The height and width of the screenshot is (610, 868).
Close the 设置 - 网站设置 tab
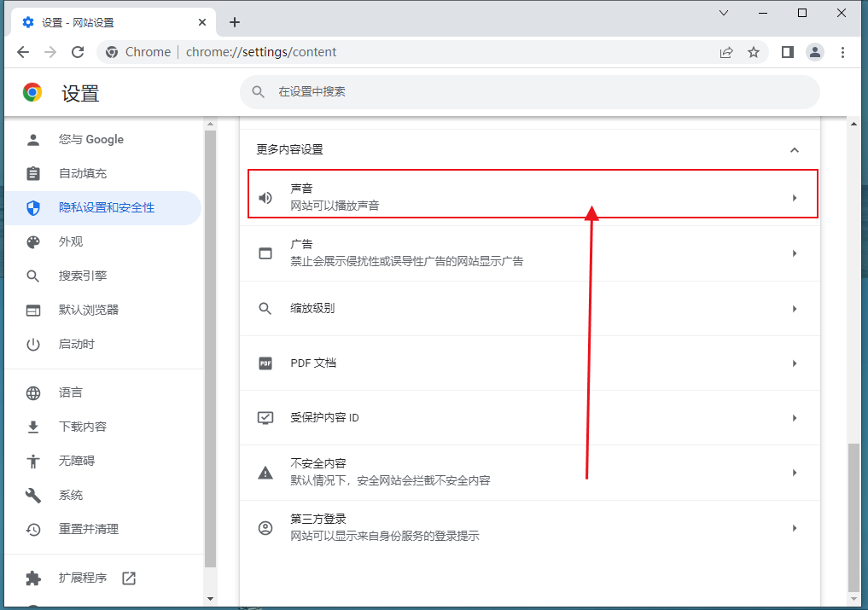click(202, 22)
